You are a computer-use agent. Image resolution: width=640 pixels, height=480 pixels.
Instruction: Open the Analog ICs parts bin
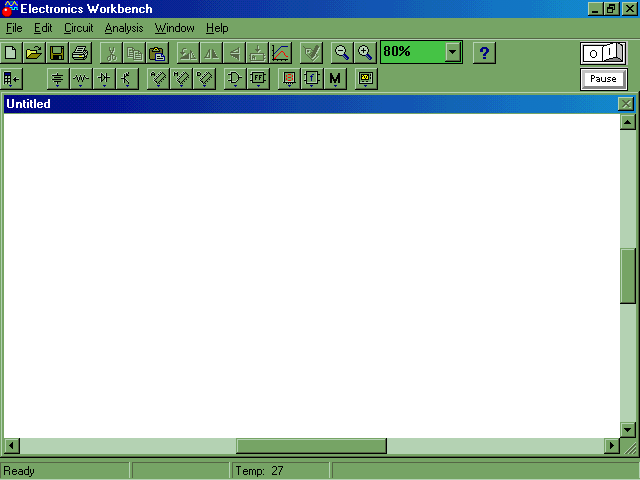[158, 79]
